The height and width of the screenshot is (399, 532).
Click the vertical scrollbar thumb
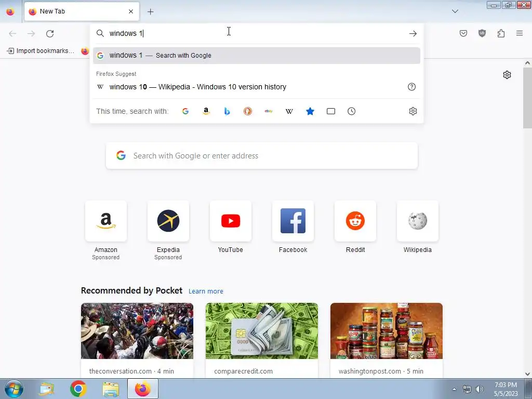(528, 98)
